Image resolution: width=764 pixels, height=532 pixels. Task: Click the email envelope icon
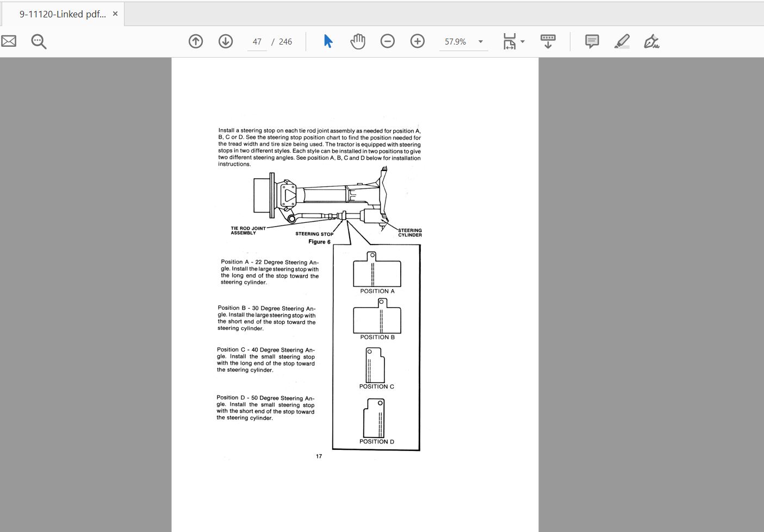9,41
